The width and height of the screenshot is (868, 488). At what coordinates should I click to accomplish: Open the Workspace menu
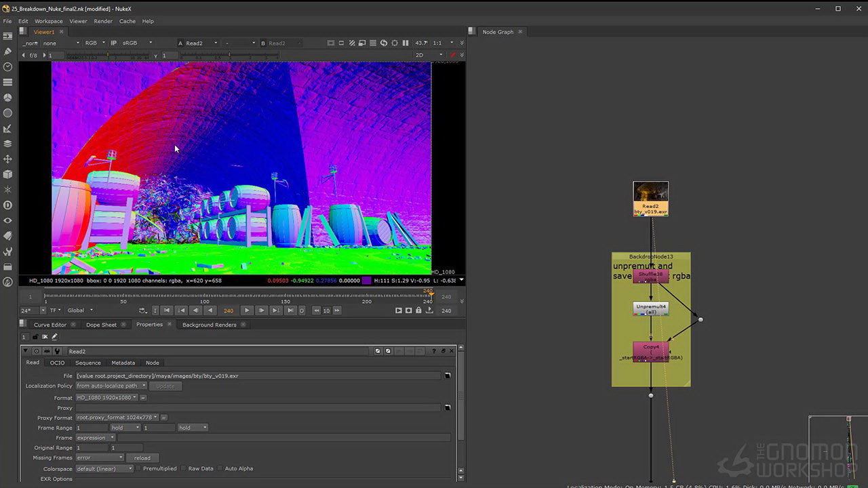pos(49,21)
